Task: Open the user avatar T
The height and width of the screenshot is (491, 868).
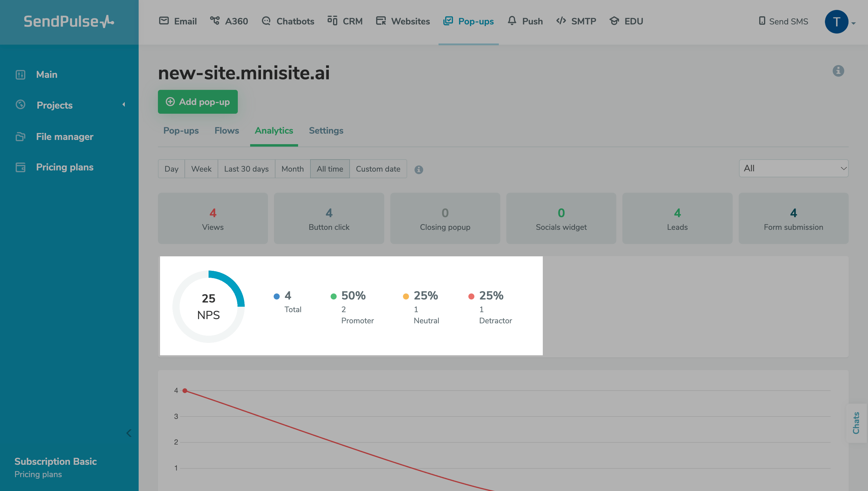Action: click(836, 22)
